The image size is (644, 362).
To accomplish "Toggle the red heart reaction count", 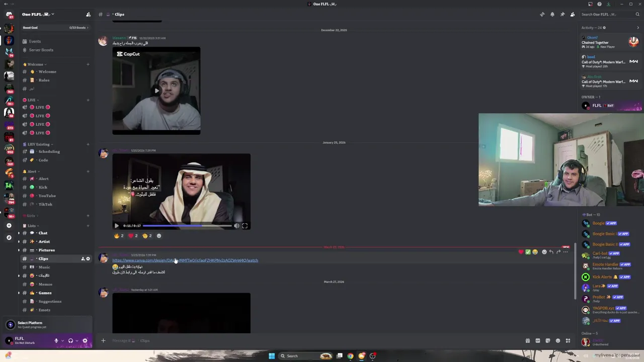I will click(133, 236).
